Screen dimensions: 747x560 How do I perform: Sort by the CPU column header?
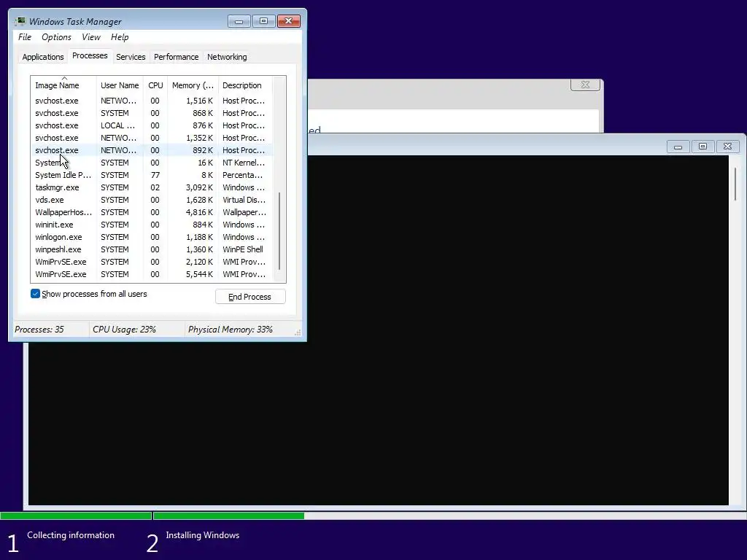click(155, 85)
